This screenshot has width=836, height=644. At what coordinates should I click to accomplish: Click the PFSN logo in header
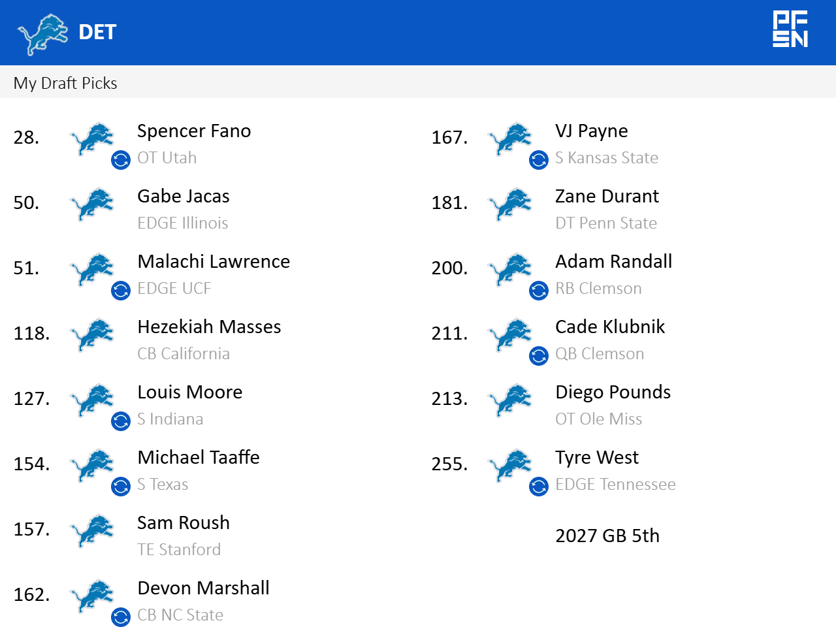790,29
